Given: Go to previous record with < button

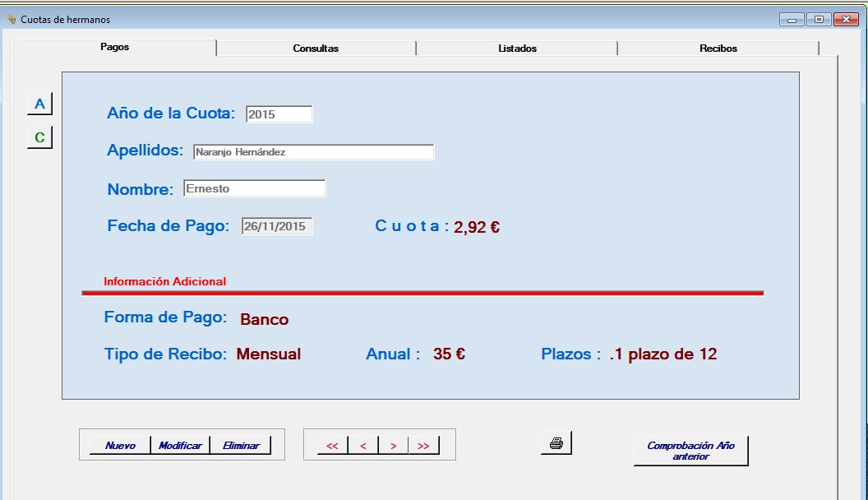Looking at the screenshot, I should click(x=362, y=446).
